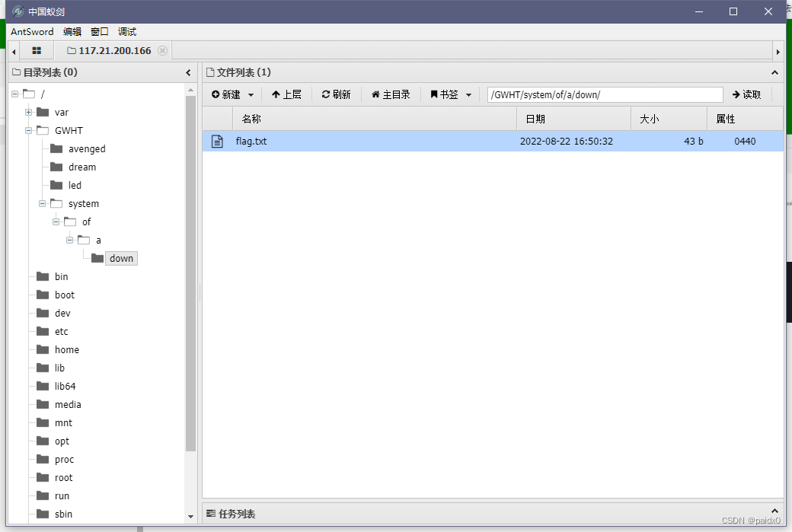Viewport: 792px width, 532px height.
Task: Sort by the 名称 column header
Action: [x=374, y=119]
